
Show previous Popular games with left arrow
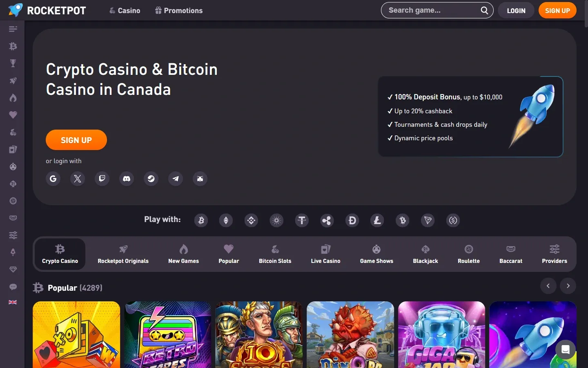(x=548, y=286)
